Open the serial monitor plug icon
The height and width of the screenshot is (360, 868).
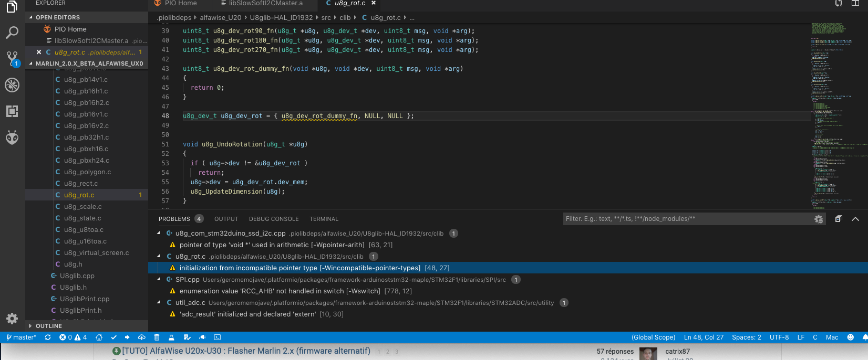pyautogui.click(x=202, y=337)
